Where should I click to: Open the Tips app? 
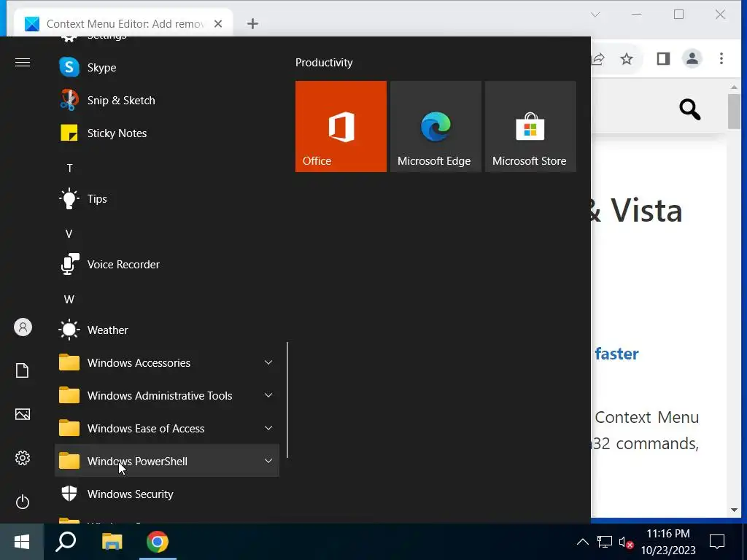pyautogui.click(x=167, y=199)
